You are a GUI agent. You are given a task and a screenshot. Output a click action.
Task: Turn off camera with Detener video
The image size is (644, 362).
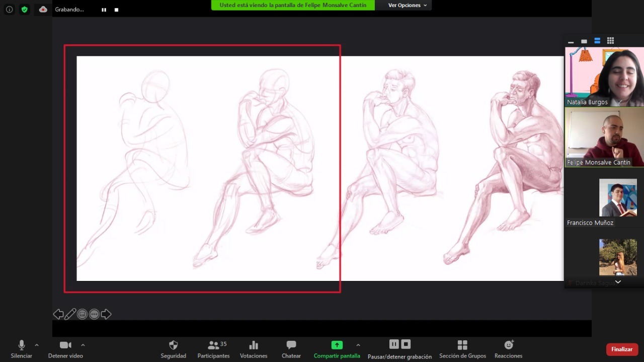[x=65, y=349]
